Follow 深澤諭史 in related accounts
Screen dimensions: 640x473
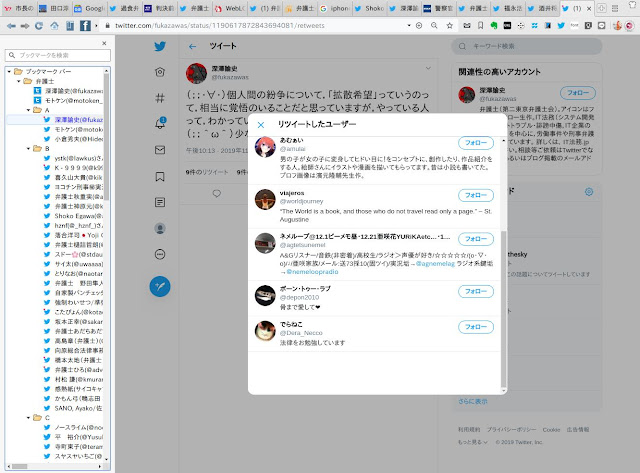(x=578, y=93)
